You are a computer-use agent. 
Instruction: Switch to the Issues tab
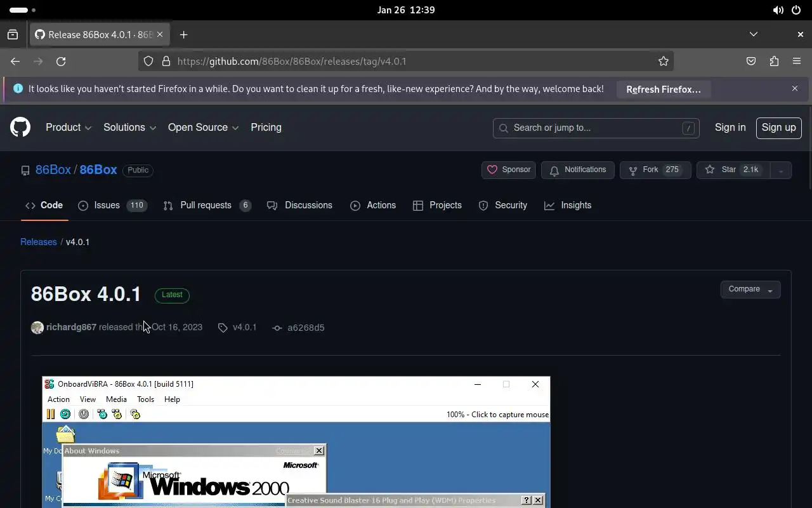coord(113,205)
